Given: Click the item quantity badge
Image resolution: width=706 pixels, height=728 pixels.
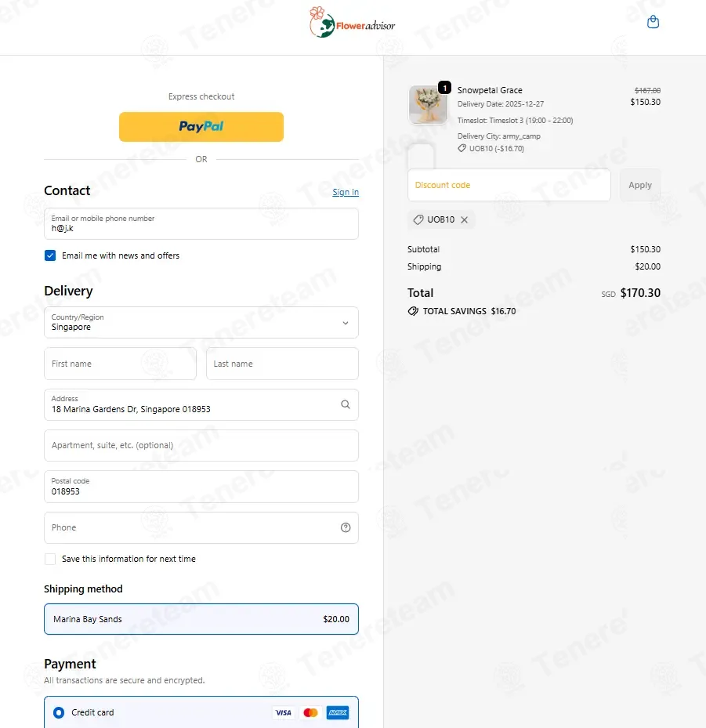Looking at the screenshot, I should point(444,87).
